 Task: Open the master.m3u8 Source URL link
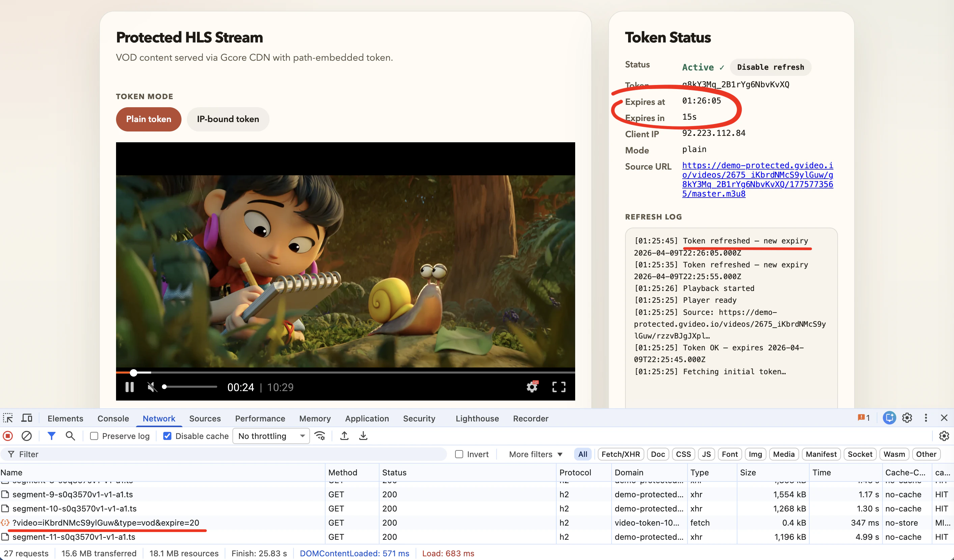(758, 179)
